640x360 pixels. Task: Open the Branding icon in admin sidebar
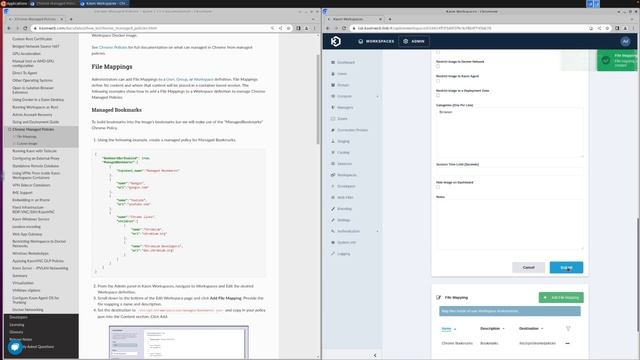tap(333, 209)
